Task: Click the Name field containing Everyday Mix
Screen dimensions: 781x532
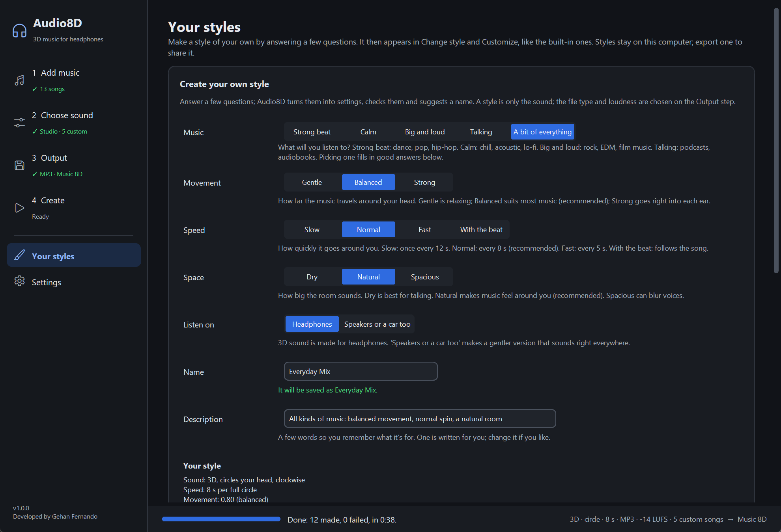Action: coord(361,371)
